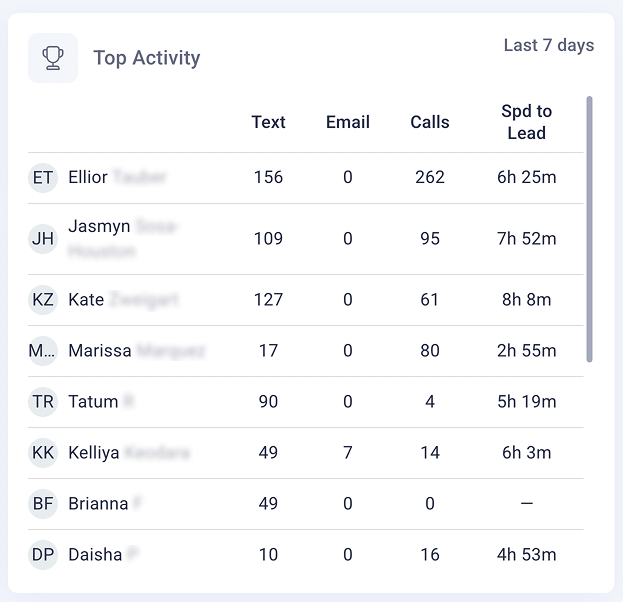The image size is (623, 602).
Task: Sort by the Email column header
Action: point(348,122)
